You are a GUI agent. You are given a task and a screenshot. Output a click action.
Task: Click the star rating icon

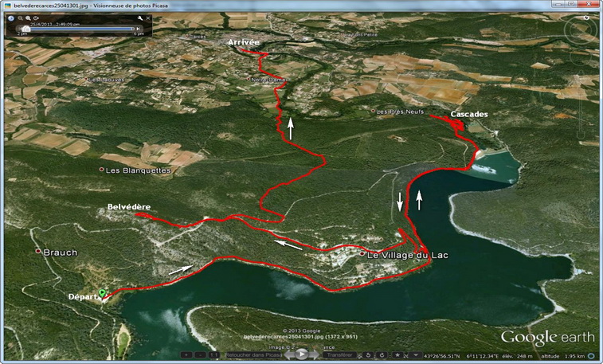click(x=396, y=355)
